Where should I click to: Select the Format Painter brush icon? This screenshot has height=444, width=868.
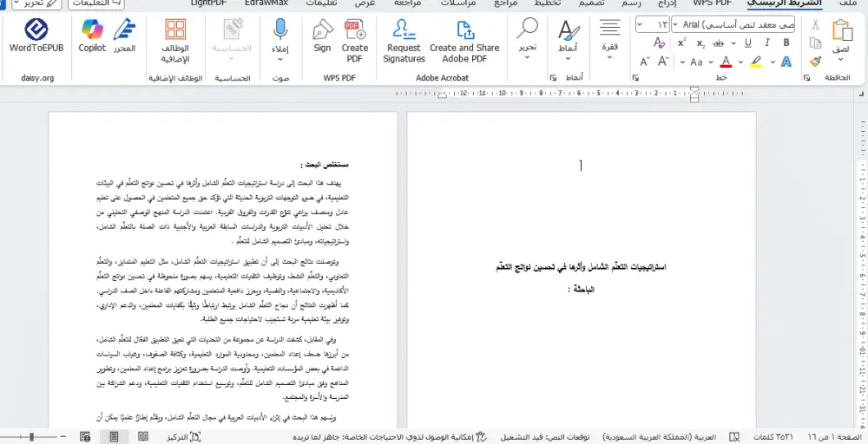[815, 62]
